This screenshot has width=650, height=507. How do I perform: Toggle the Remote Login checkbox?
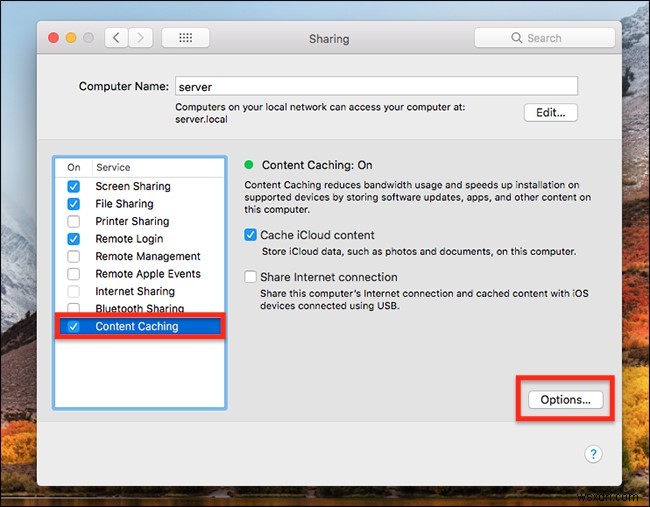(x=74, y=239)
